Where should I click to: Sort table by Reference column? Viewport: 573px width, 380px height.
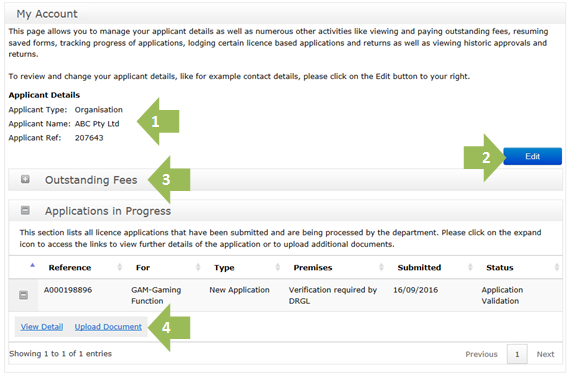click(70, 267)
